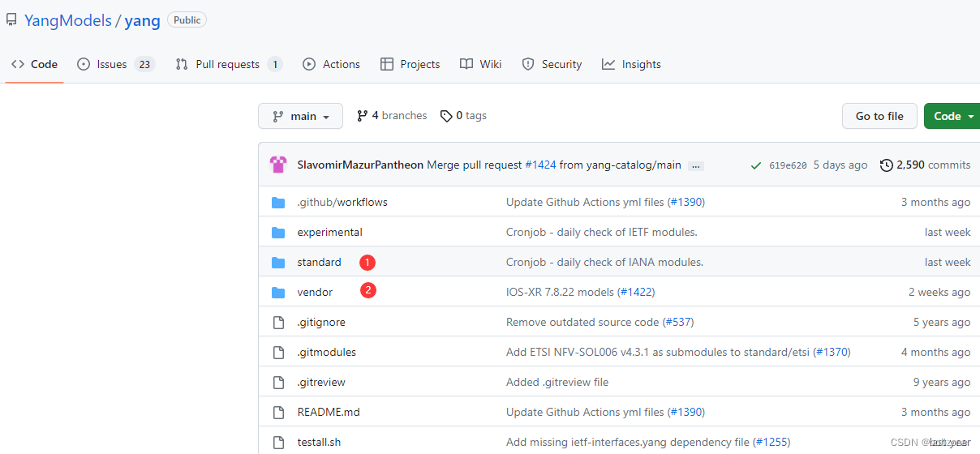Open 'Add ETSI NFV-SOL006' commit message

click(658, 352)
